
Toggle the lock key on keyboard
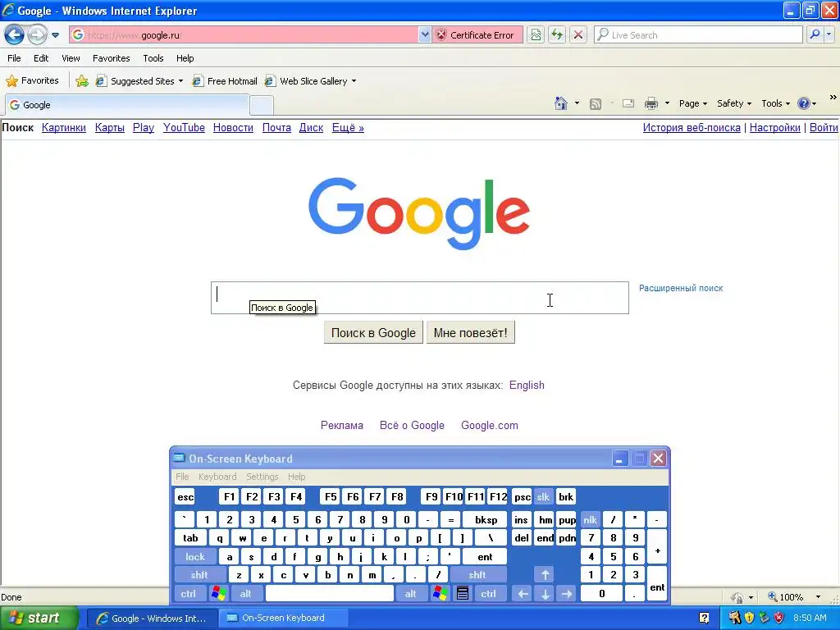(x=195, y=557)
